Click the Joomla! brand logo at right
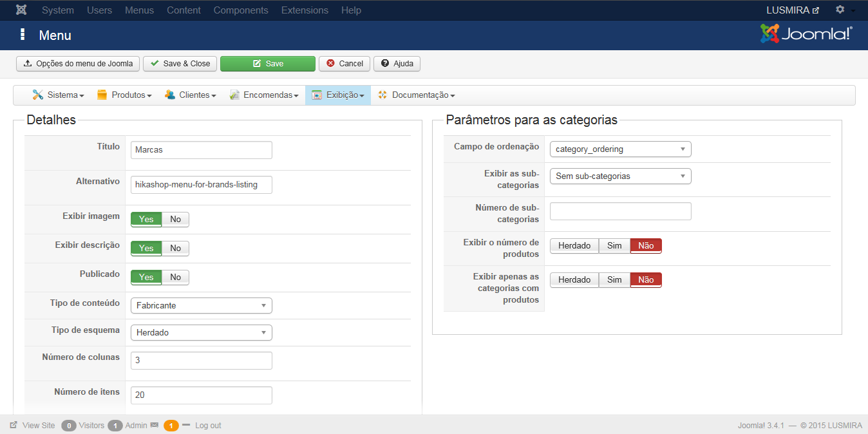 point(806,34)
